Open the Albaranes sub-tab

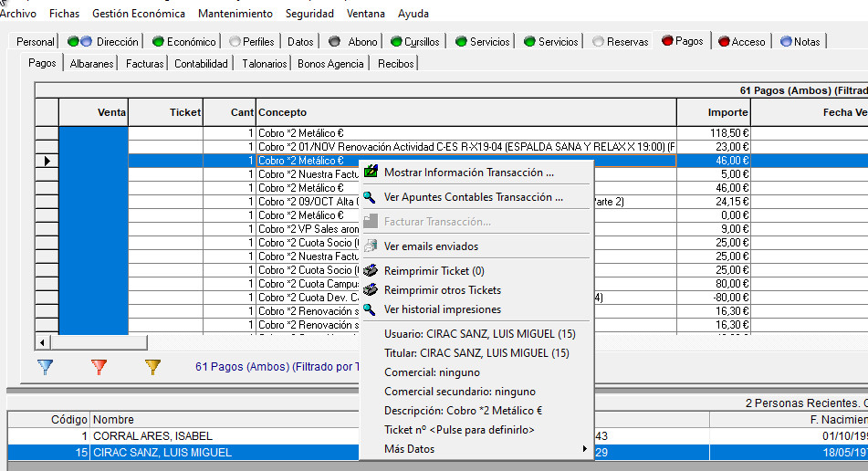point(91,64)
